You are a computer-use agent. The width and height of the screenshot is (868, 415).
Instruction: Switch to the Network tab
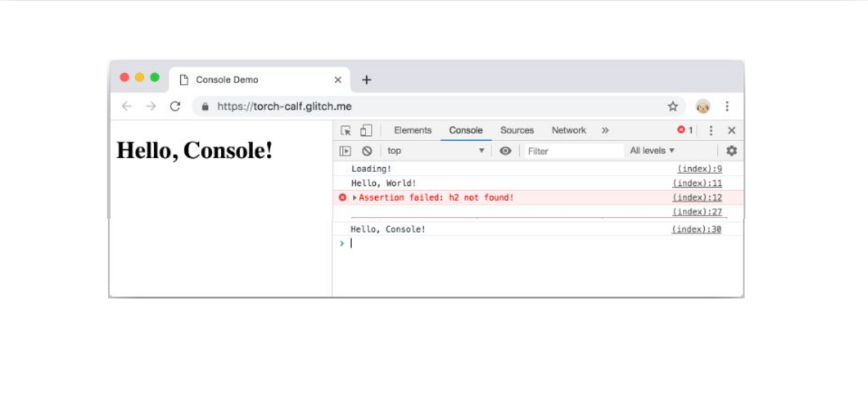click(x=569, y=130)
